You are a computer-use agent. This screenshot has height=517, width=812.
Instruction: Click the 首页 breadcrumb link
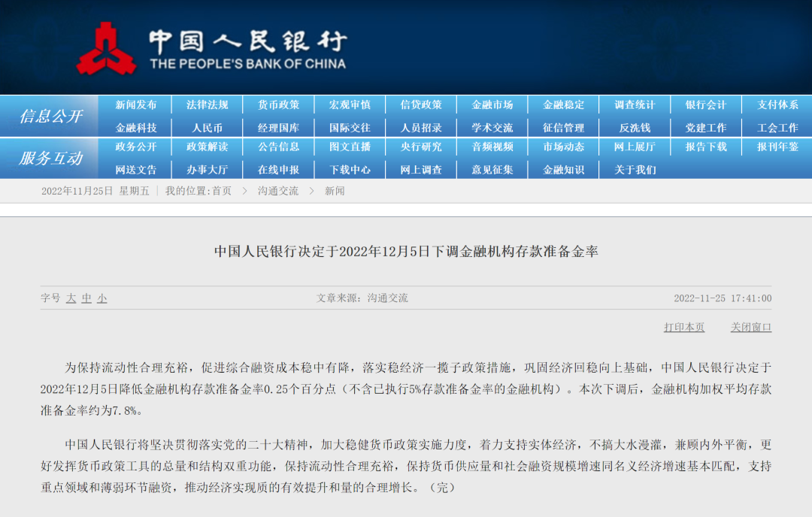[x=222, y=191]
